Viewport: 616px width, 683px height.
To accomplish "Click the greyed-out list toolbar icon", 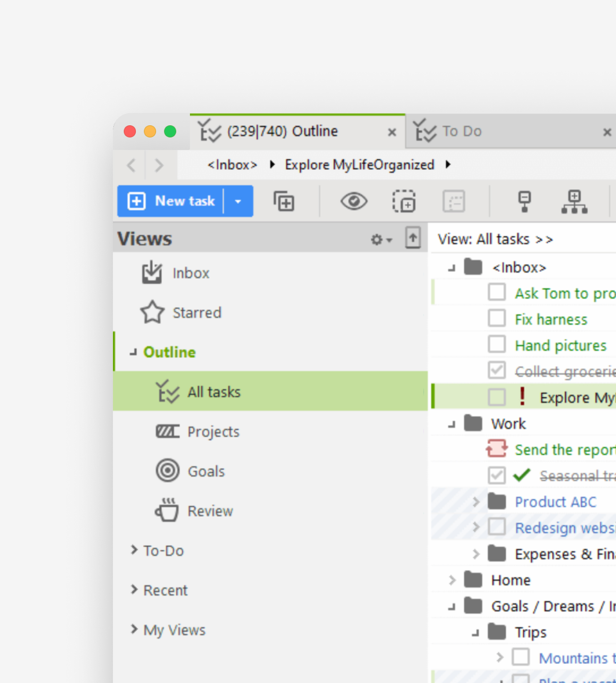I will 454,201.
